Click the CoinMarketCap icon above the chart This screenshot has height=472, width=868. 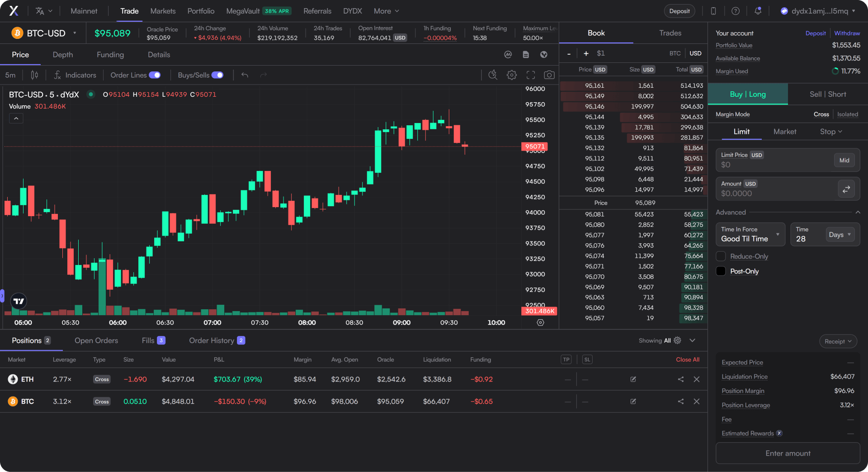pos(508,54)
